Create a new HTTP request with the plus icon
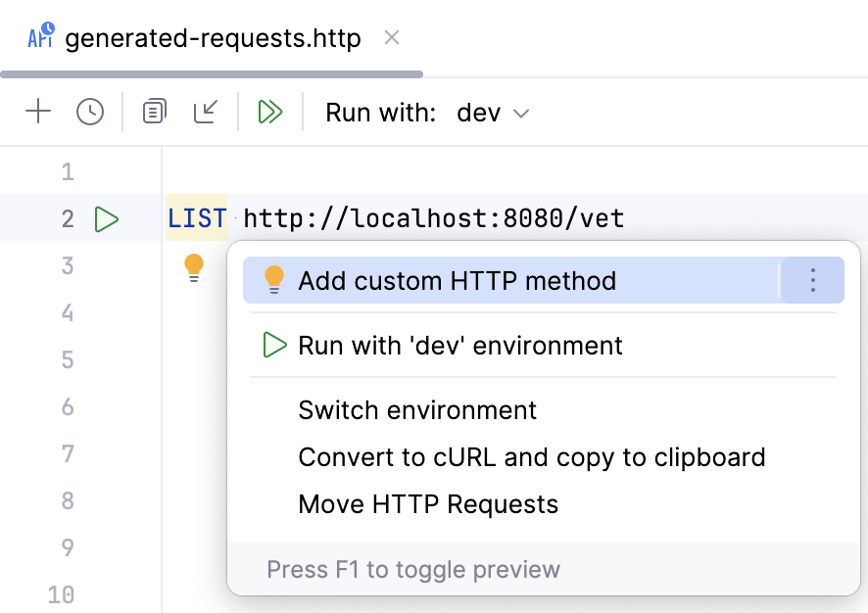868x613 pixels. pos(38,112)
